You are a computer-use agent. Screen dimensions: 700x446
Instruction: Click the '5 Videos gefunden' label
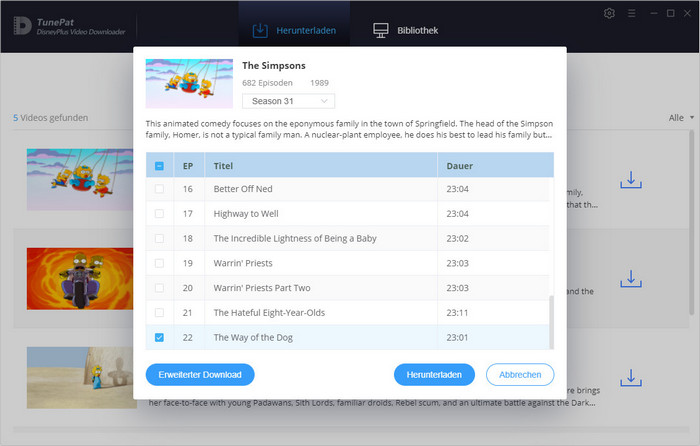(50, 118)
